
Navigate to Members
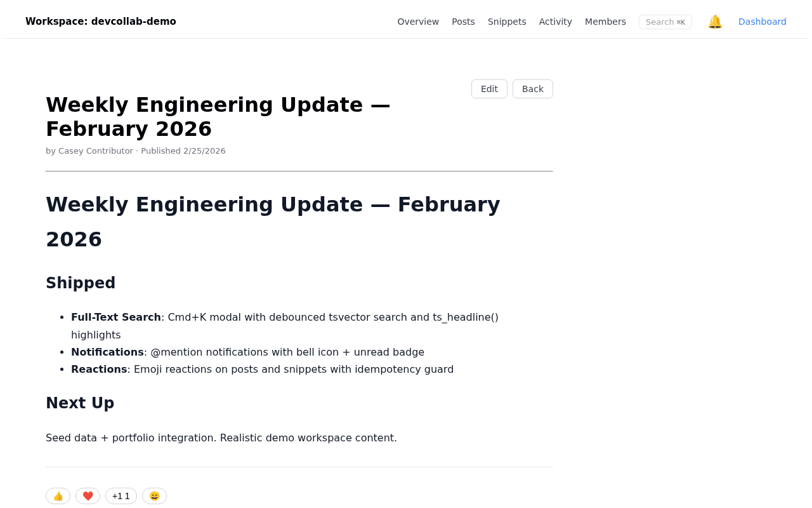pyautogui.click(x=605, y=22)
